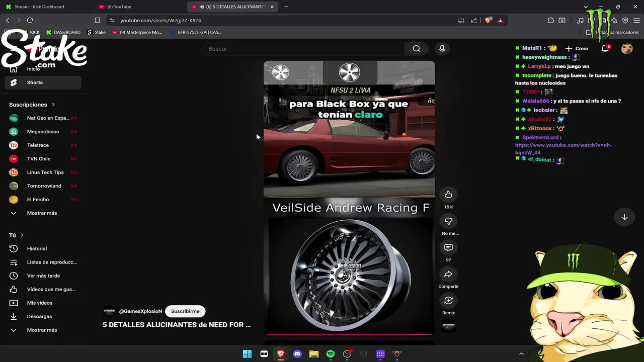Click the Crear button

click(577, 49)
